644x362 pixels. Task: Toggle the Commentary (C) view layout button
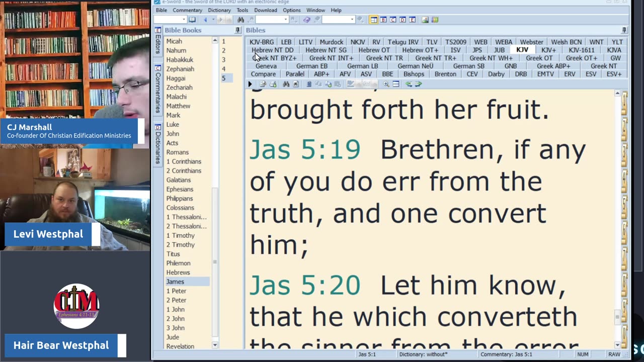tap(393, 20)
